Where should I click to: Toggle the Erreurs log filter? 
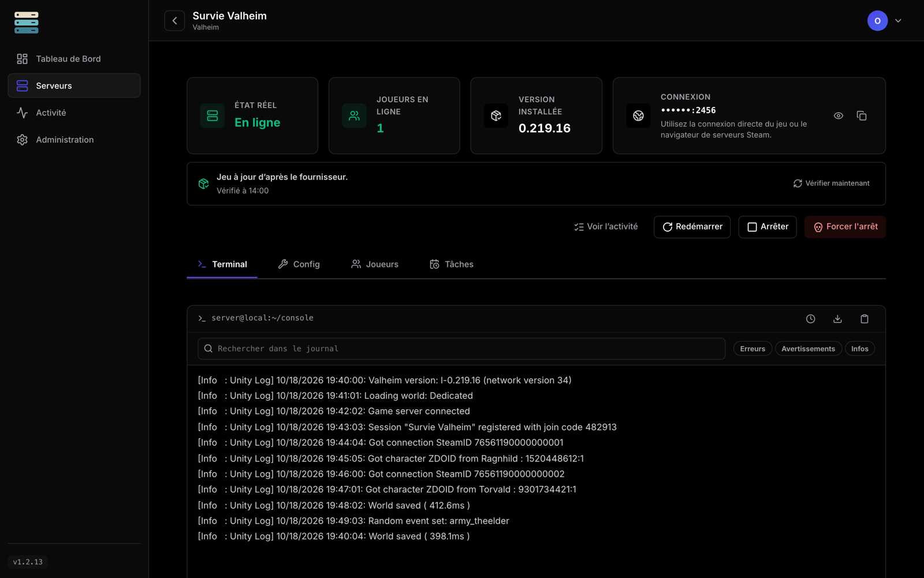[752, 349]
